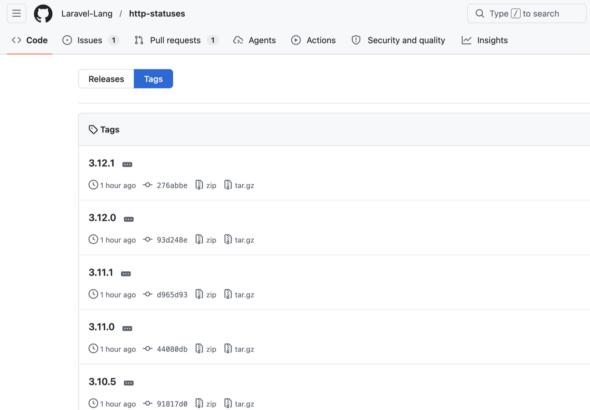
Task: Download zip for tag 3.10.5
Action: click(205, 404)
